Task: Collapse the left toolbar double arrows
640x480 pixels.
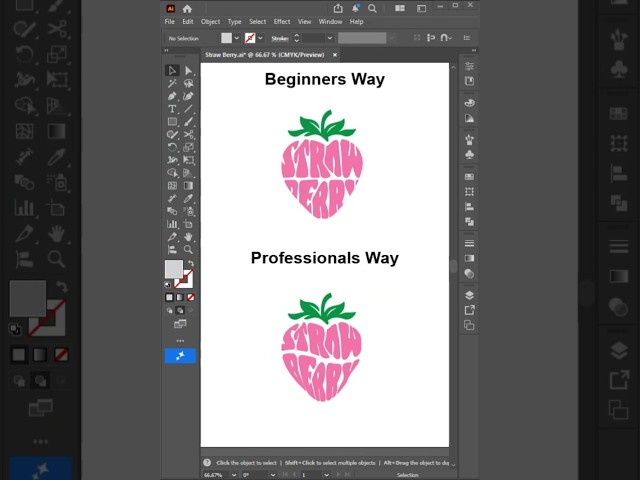Action: point(167,50)
